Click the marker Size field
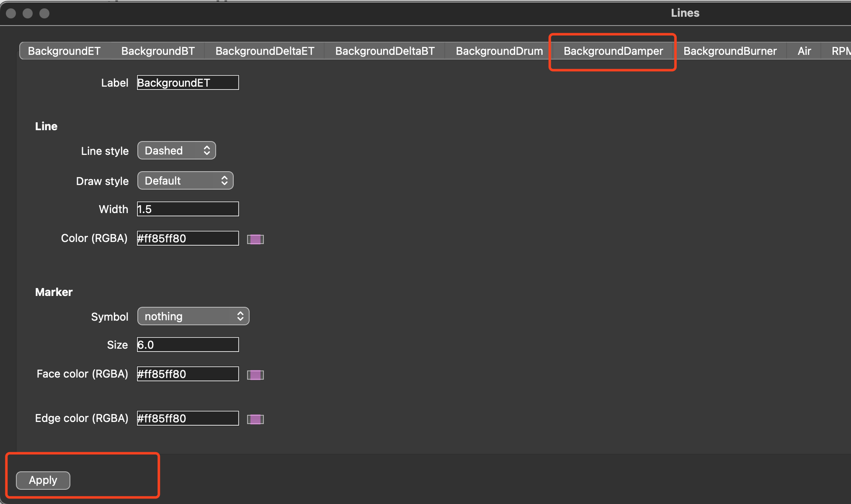The image size is (851, 504). coord(188,345)
